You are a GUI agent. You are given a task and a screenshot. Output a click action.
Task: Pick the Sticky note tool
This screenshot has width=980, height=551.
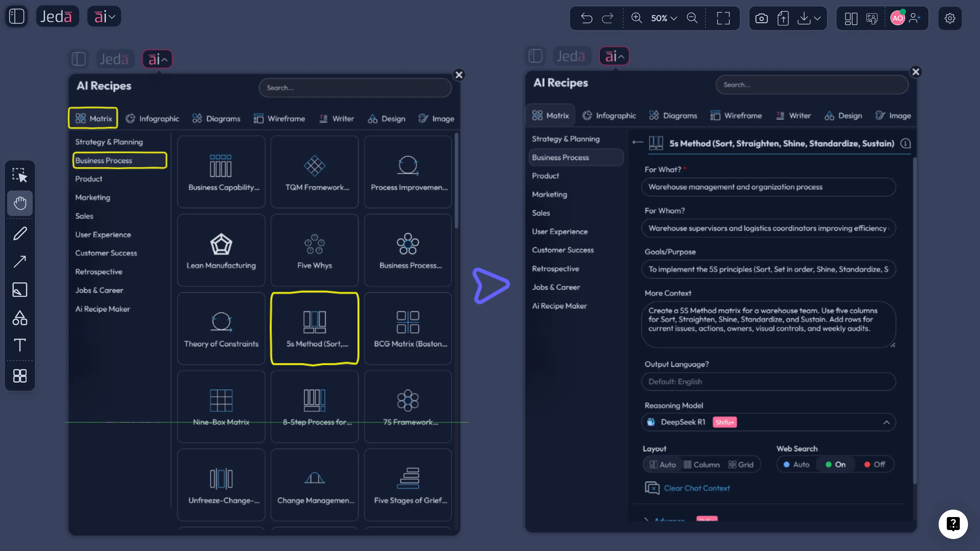(20, 290)
